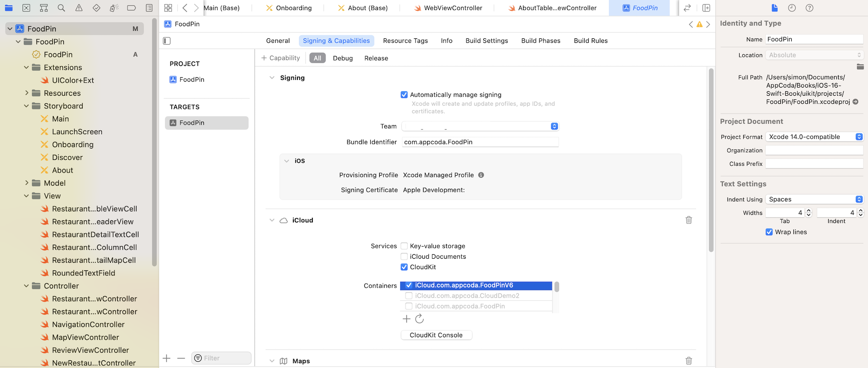Open the WebViewController editor tab

pos(448,8)
